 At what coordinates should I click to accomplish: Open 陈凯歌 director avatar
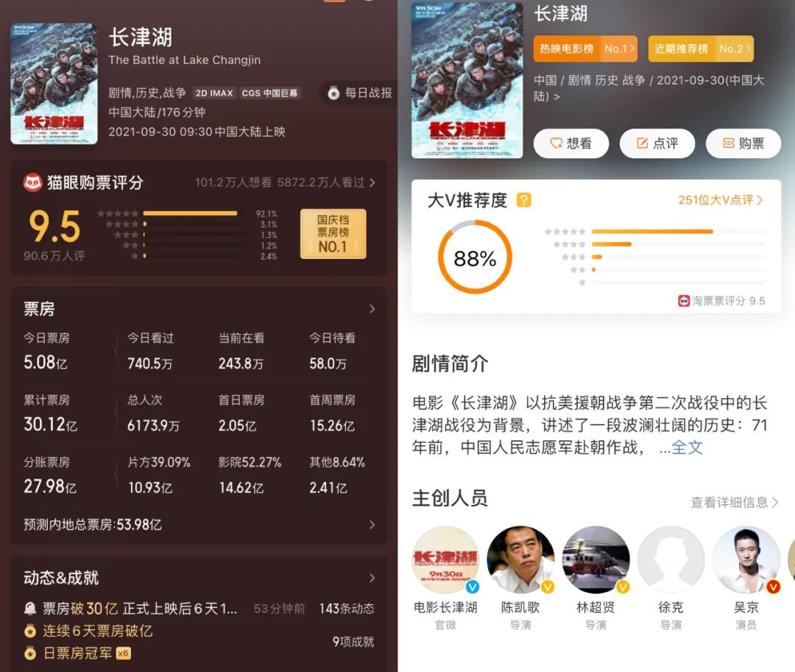pyautogui.click(x=520, y=559)
